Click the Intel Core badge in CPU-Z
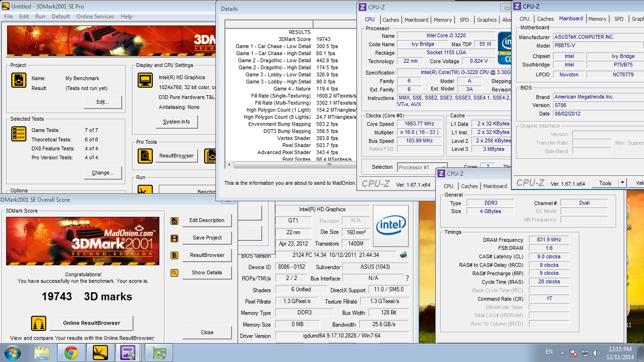 [504, 48]
